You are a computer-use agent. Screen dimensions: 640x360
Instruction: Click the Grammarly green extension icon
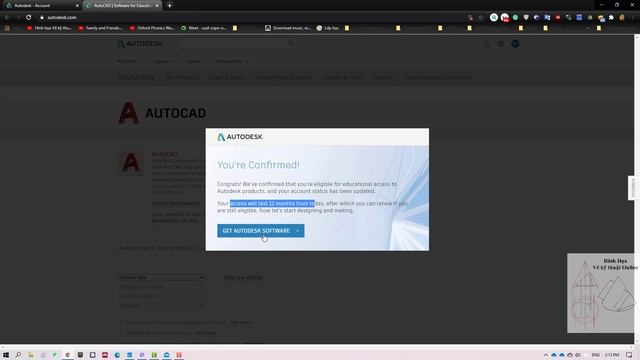pyautogui.click(x=516, y=18)
